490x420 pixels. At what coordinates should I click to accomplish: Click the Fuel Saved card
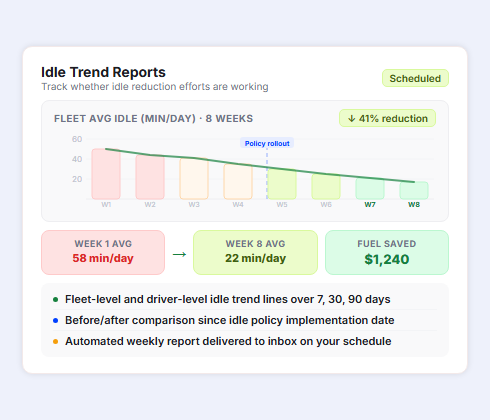[387, 252]
